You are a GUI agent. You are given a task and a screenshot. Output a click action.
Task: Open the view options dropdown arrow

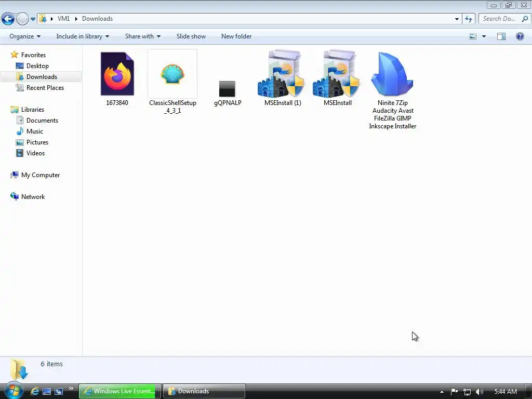coord(484,36)
